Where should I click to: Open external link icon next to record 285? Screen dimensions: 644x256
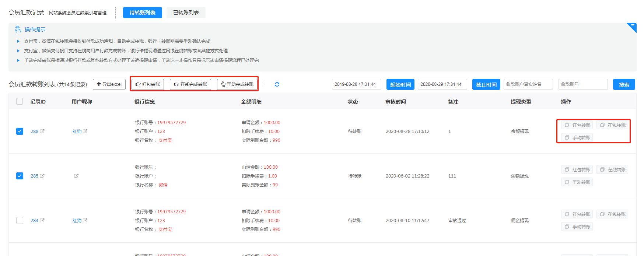[x=42, y=176]
